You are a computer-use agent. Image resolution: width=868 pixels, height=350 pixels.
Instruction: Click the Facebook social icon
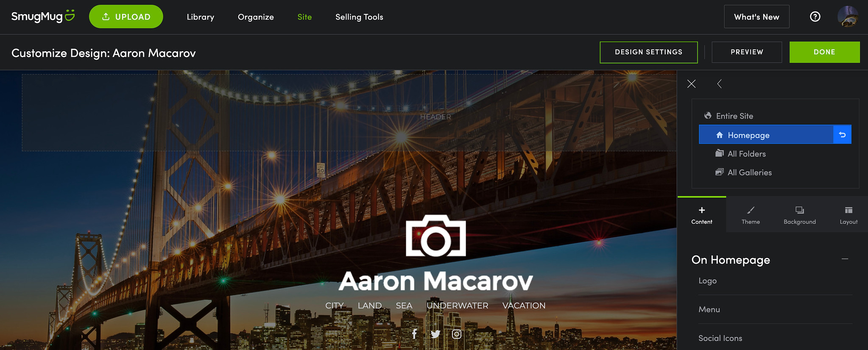click(414, 334)
